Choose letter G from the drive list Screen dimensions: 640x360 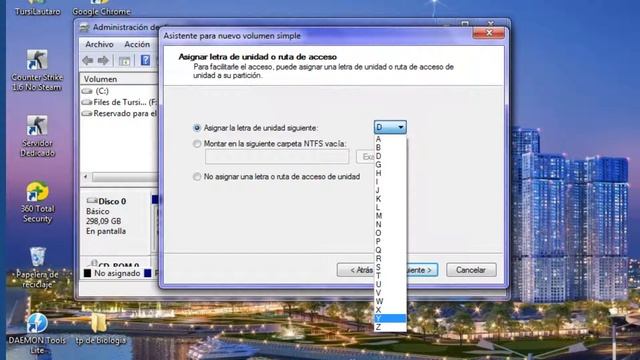(x=390, y=164)
